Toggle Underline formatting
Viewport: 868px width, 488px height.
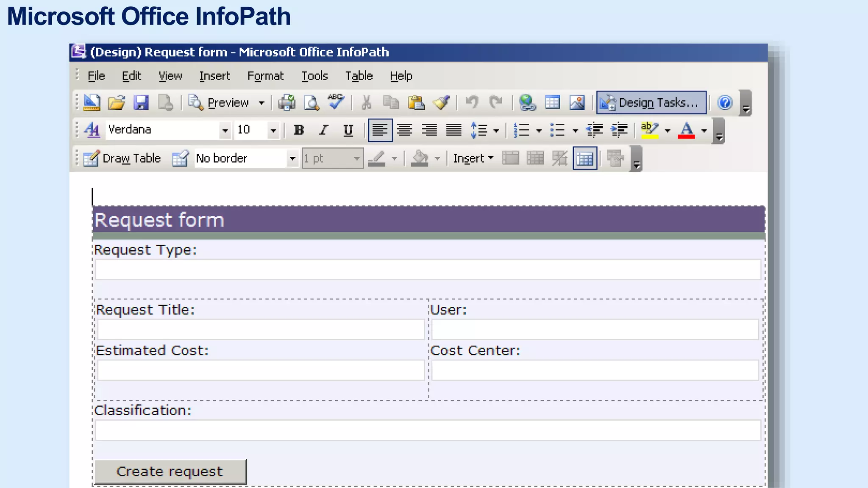coord(348,130)
